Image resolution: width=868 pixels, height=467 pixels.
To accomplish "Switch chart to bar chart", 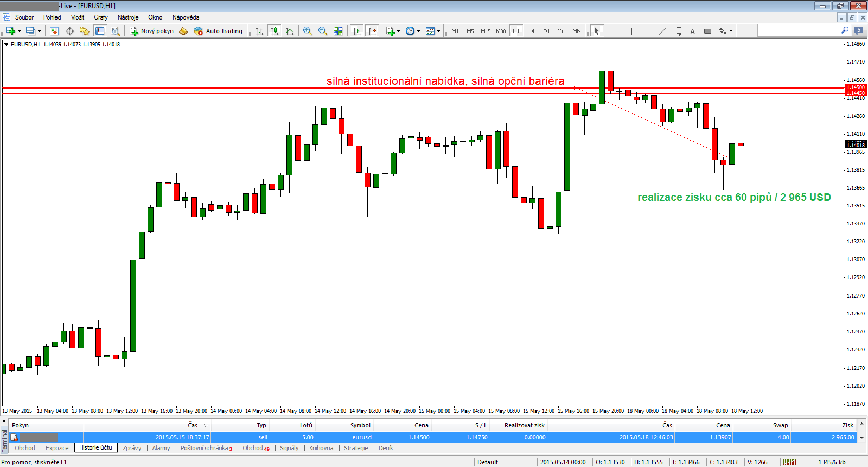I will pos(259,31).
